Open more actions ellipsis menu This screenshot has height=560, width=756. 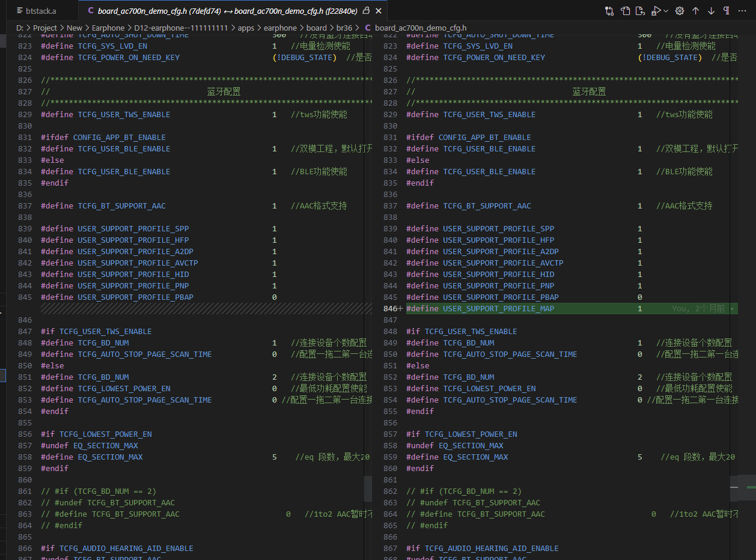(742, 11)
